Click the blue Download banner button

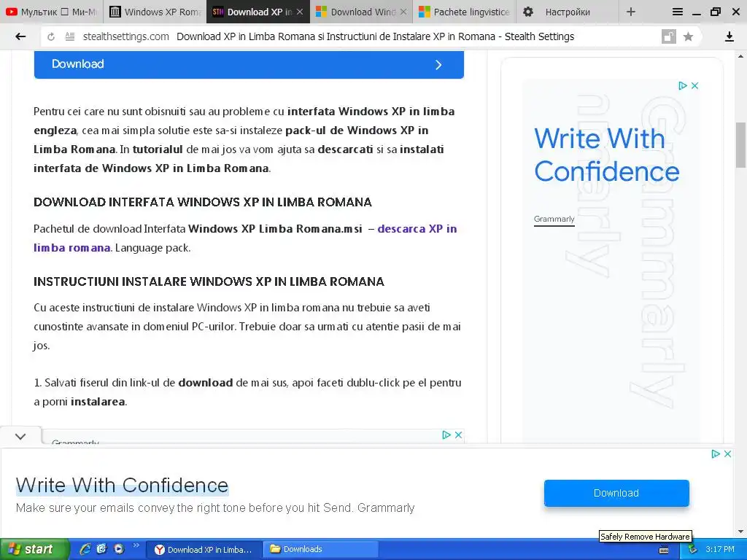249,64
